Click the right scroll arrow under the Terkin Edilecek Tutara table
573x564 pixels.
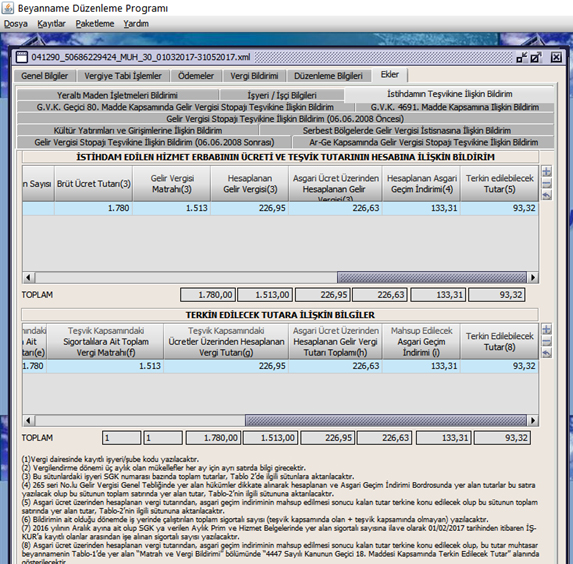point(532,420)
